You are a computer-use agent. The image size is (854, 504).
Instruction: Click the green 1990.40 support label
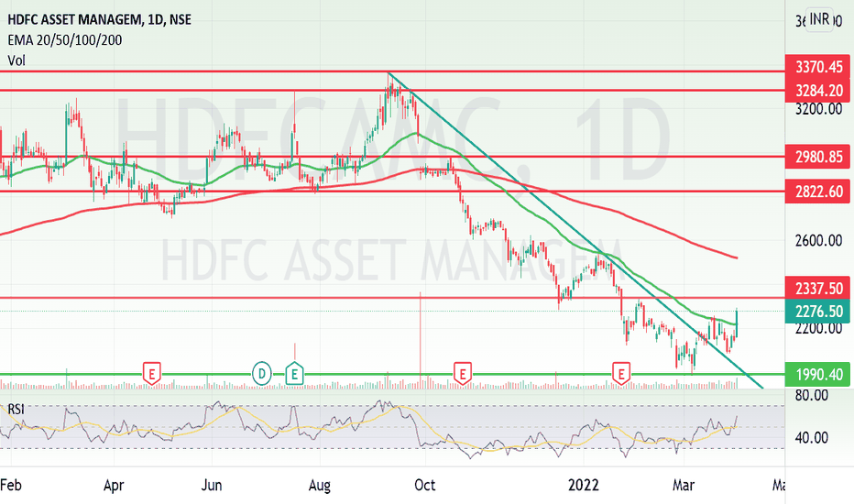coord(817,374)
